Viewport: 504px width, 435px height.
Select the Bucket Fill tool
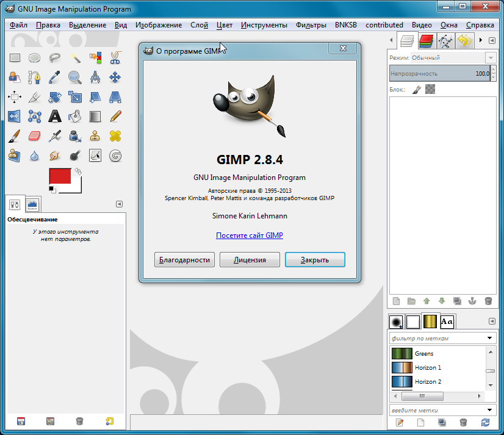pos(75,117)
